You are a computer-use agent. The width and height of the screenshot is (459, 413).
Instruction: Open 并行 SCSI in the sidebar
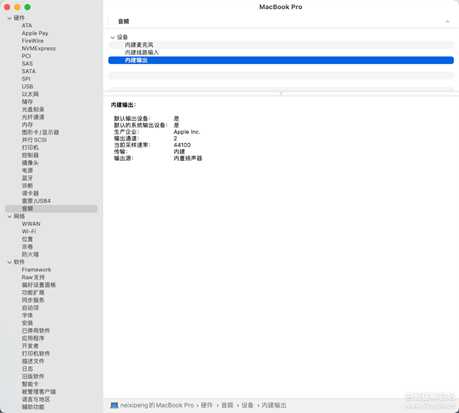click(34, 140)
